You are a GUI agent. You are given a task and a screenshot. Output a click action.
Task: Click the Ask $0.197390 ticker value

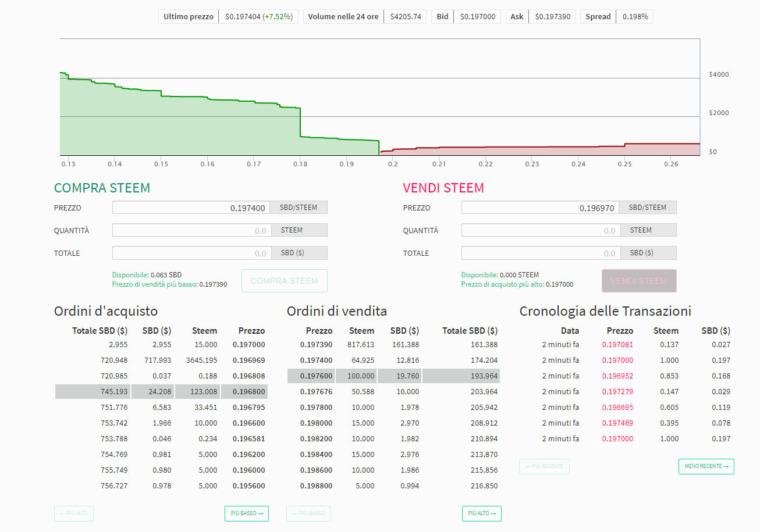point(553,17)
